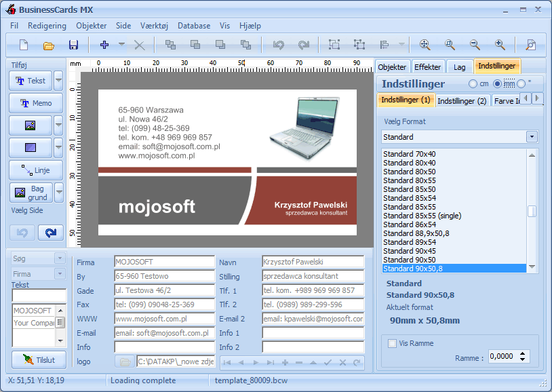Click the blue flip-side arrow under Vælg Side
552x392 pixels.
tap(51, 233)
